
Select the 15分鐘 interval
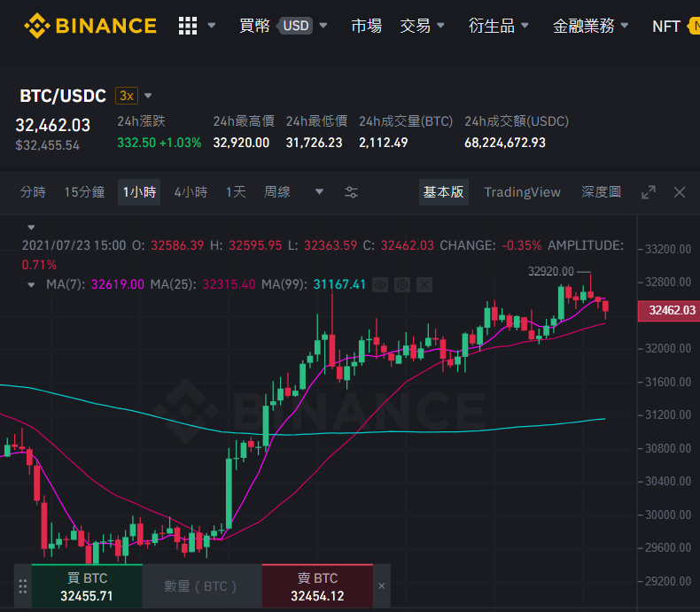click(84, 192)
